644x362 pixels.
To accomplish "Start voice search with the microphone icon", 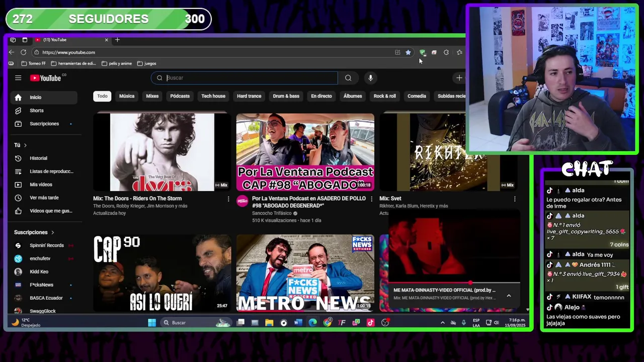I will 370,78.
